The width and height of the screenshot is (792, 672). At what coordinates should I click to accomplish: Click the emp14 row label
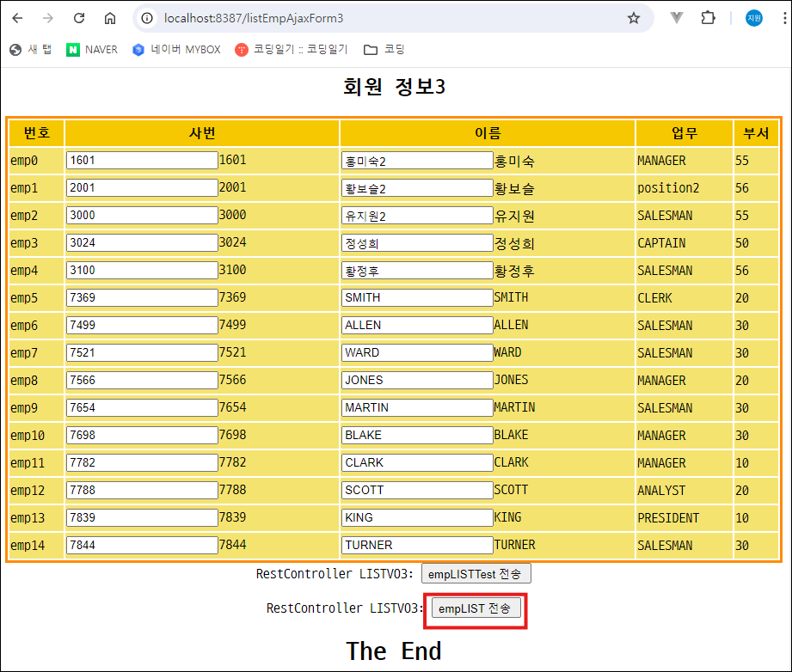[x=28, y=546]
